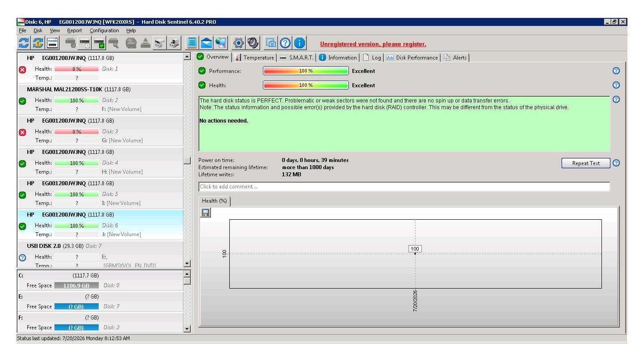Click the help icon beside the green status text
The height and width of the screenshot is (362, 644).
pos(616,99)
